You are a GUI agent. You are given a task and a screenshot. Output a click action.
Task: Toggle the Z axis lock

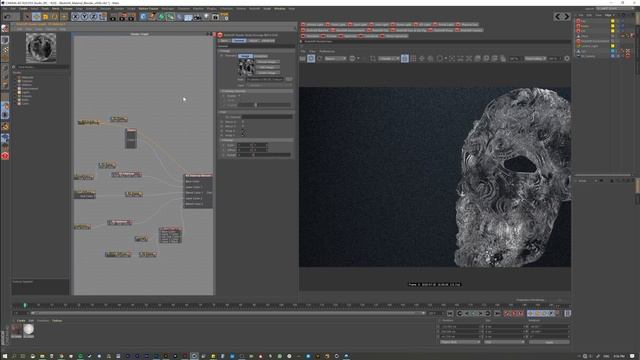pos(93,17)
